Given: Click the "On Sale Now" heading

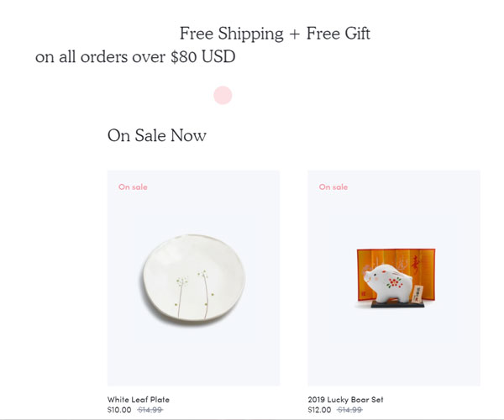Looking at the screenshot, I should pos(157,135).
